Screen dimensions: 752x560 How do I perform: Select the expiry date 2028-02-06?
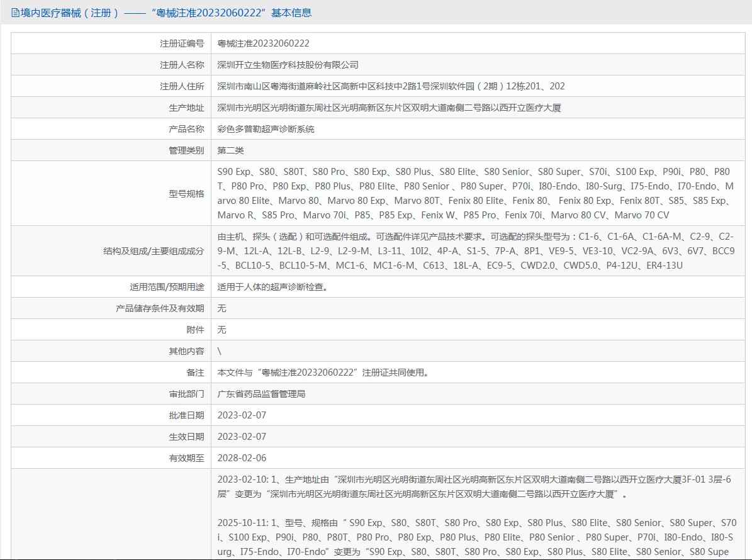click(x=242, y=458)
